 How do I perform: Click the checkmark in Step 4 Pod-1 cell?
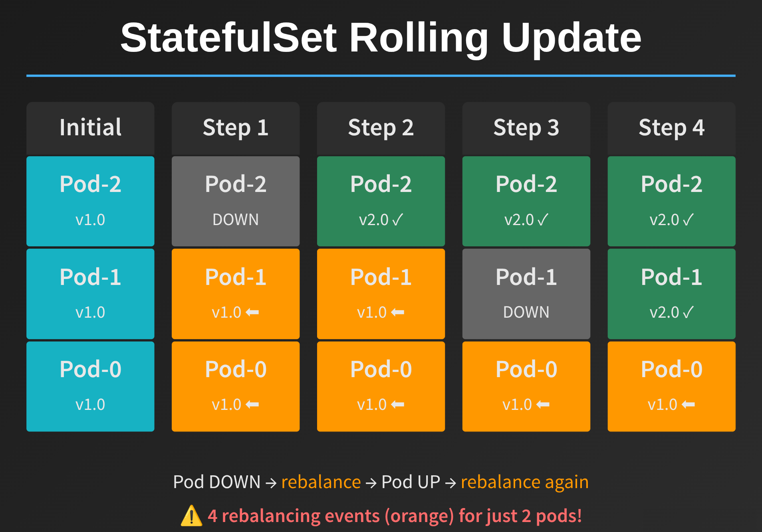(689, 312)
